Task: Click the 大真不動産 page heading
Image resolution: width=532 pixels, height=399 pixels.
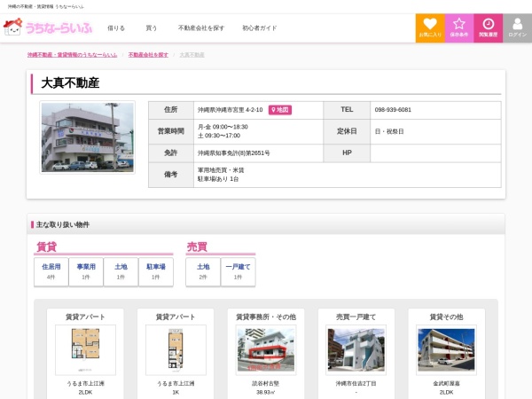Action: tap(70, 83)
